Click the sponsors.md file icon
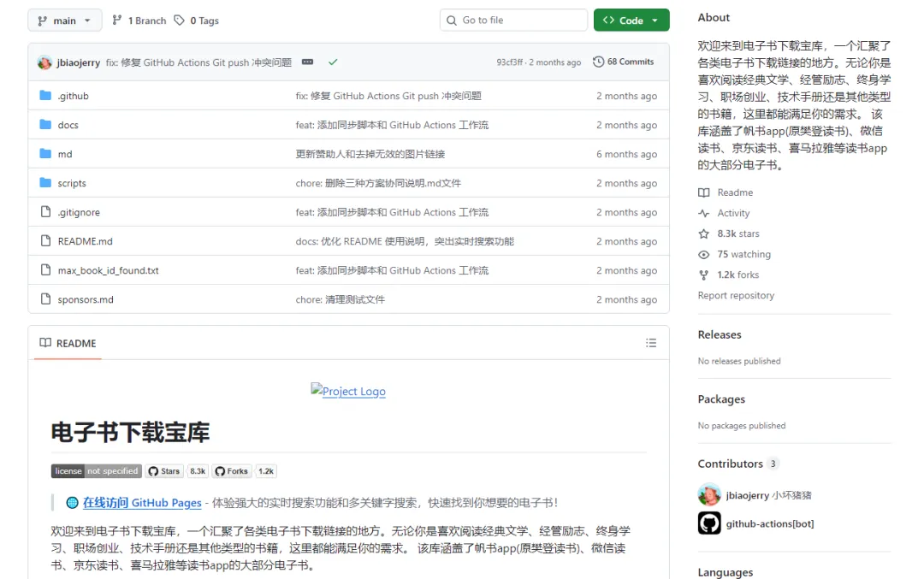Viewport: 924px width, 579px height. coord(45,298)
